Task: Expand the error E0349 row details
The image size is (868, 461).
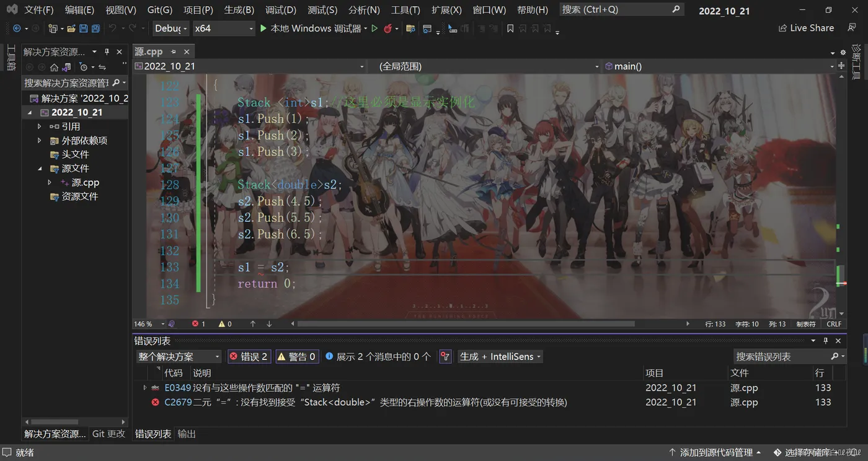Action: 145,388
